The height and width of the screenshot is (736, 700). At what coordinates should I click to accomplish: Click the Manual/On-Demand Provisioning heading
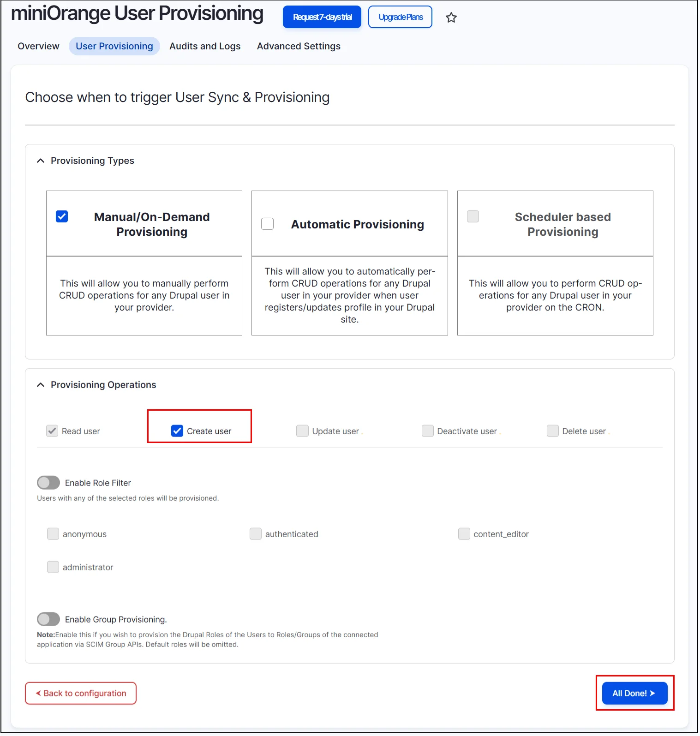click(152, 224)
